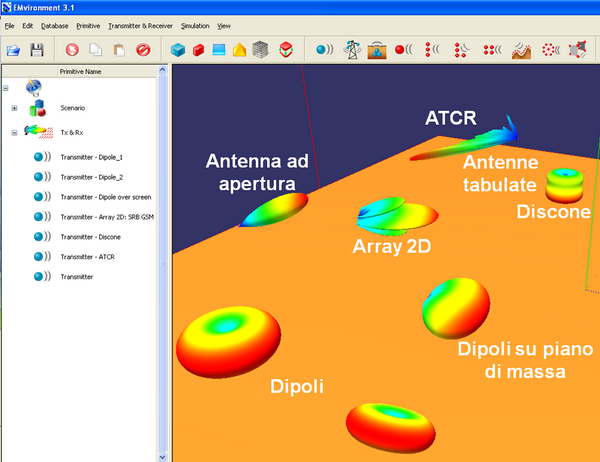The height and width of the screenshot is (462, 600).
Task: Click the blue cube primitive icon
Action: pos(177,49)
